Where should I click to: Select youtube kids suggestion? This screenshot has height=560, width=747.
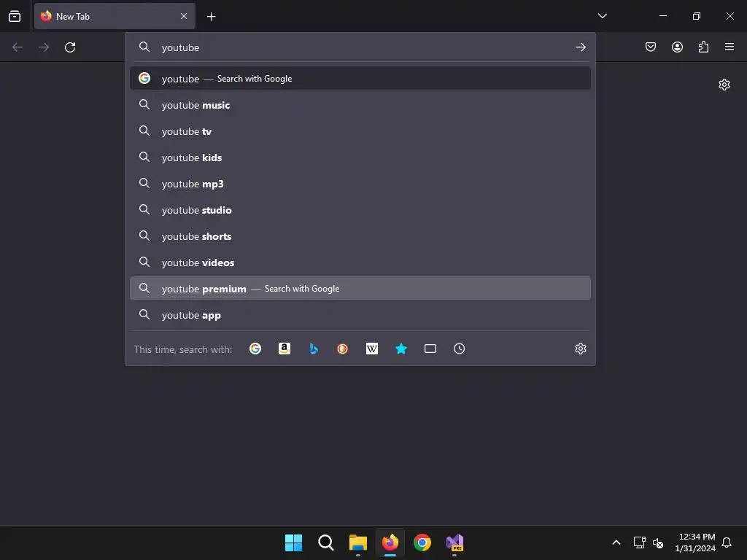360,157
